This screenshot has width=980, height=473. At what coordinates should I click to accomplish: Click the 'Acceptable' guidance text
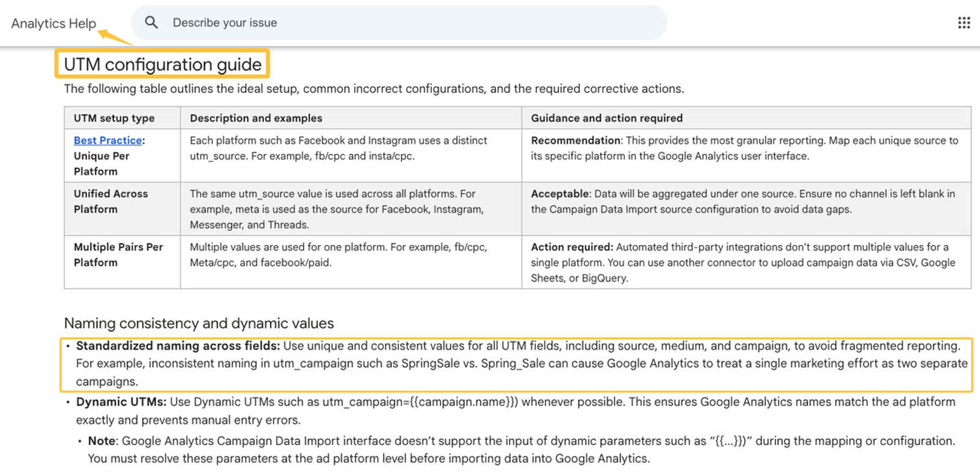click(743, 201)
